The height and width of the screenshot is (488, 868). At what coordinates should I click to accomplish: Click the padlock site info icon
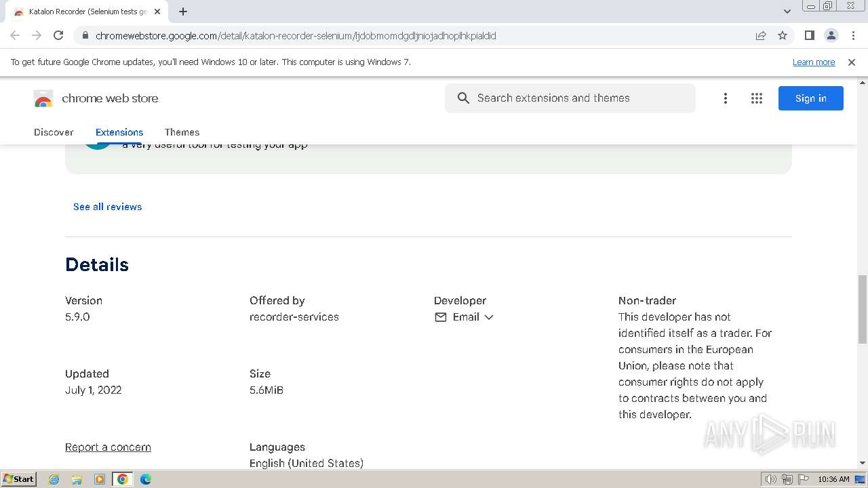[85, 35]
